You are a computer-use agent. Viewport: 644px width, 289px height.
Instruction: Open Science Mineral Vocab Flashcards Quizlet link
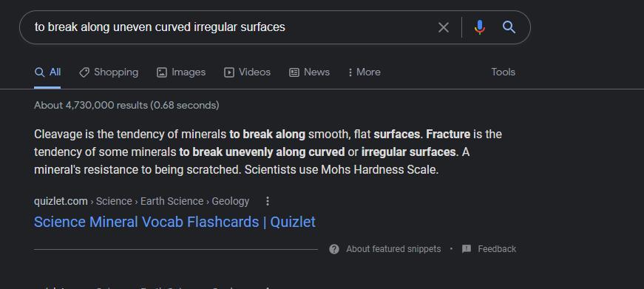[174, 222]
